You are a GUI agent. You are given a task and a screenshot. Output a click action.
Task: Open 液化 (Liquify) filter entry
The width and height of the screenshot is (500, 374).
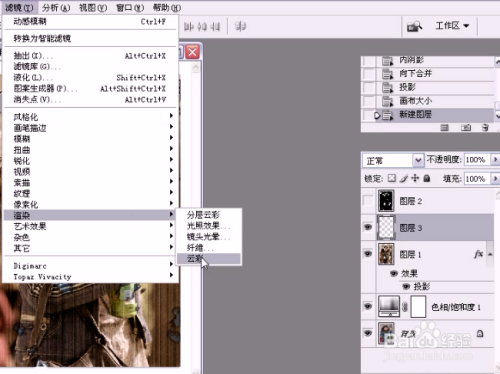[x=90, y=78]
